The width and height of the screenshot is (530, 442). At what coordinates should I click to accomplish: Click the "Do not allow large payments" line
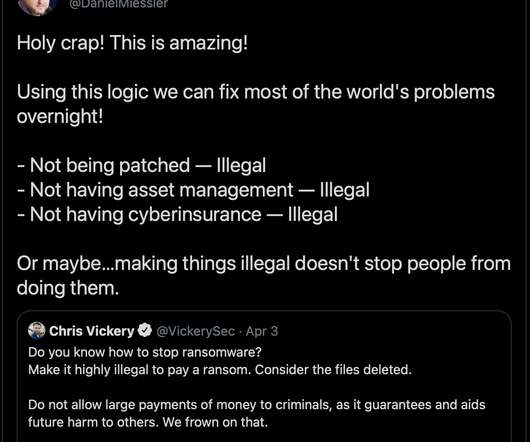pyautogui.click(x=257, y=405)
